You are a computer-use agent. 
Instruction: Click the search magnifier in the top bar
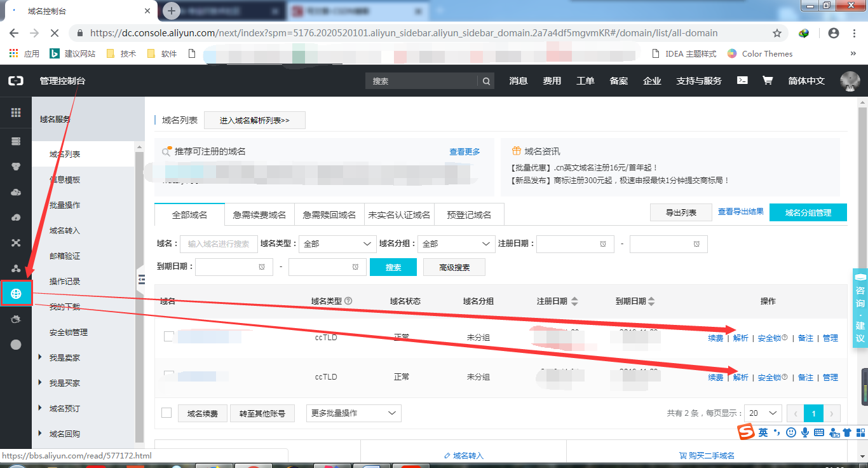point(485,81)
